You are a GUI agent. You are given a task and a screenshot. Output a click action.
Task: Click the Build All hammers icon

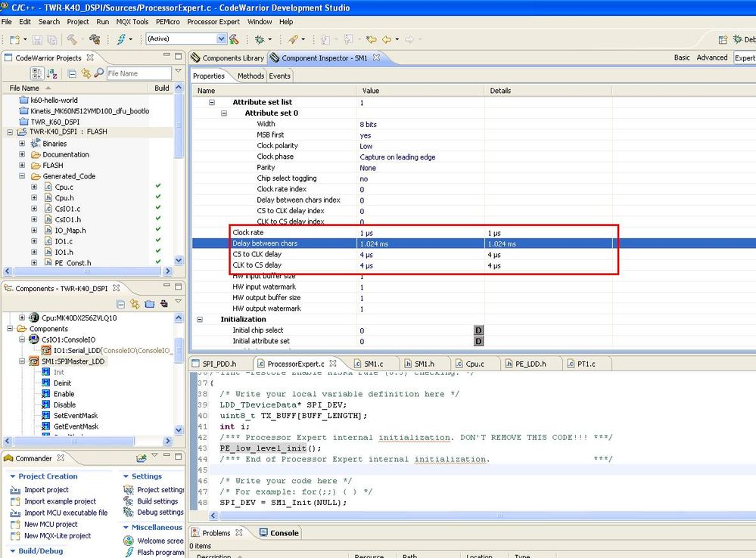click(95, 39)
